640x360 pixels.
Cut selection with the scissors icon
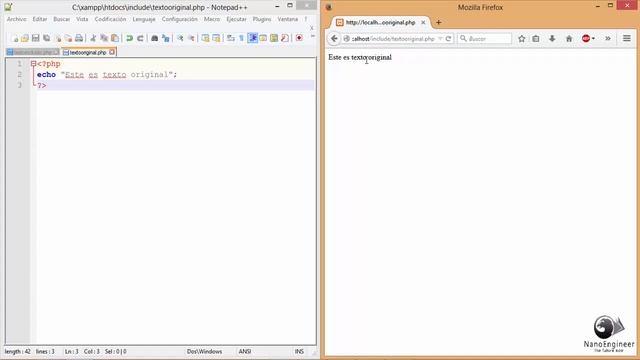93,38
